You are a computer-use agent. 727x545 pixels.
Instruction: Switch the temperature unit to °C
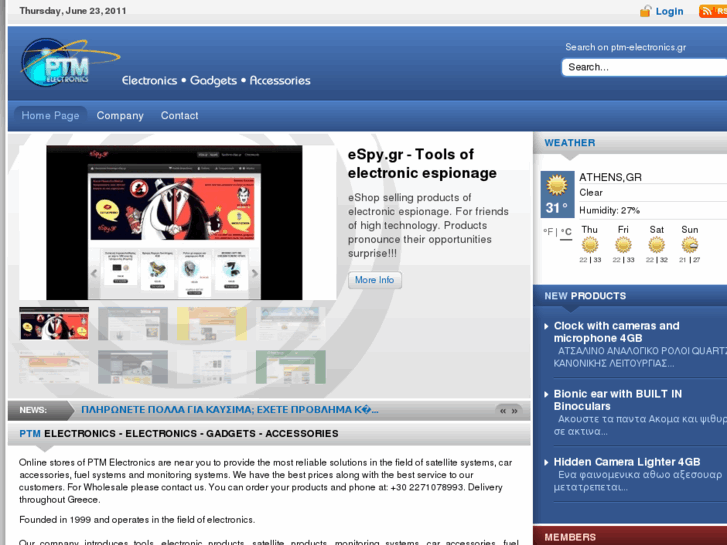tap(566, 231)
